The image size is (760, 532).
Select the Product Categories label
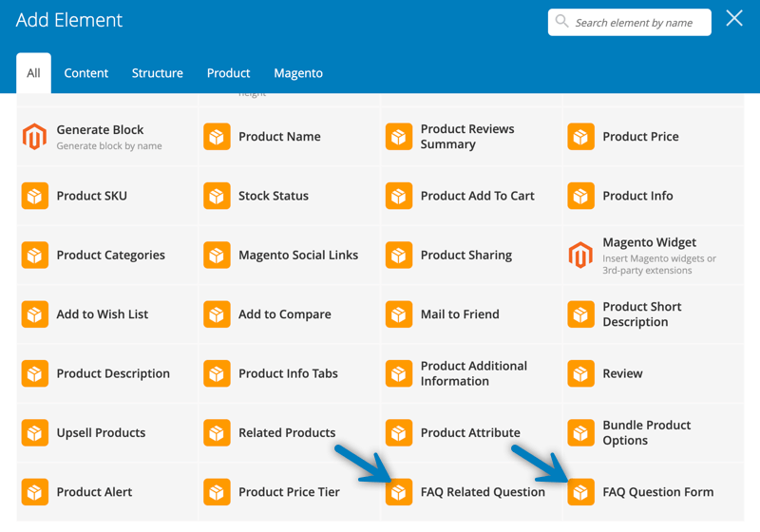tap(111, 256)
